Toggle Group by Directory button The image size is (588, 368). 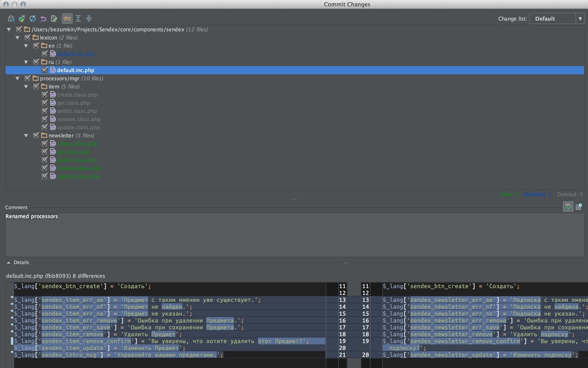click(x=67, y=18)
